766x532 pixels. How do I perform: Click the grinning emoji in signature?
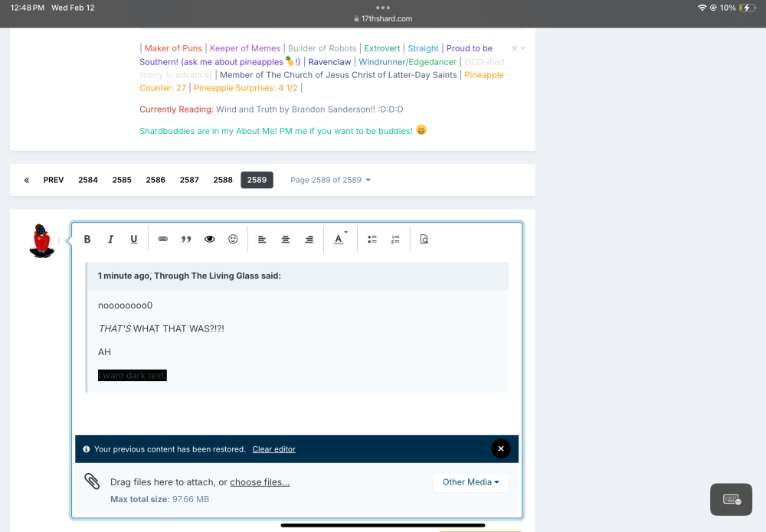[x=421, y=130]
